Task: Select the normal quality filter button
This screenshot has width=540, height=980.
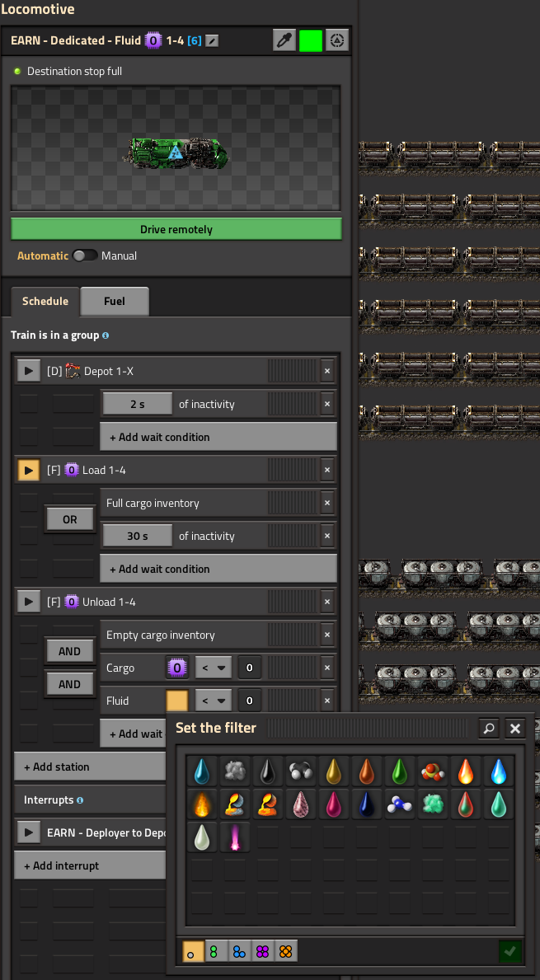Action: pos(194,951)
